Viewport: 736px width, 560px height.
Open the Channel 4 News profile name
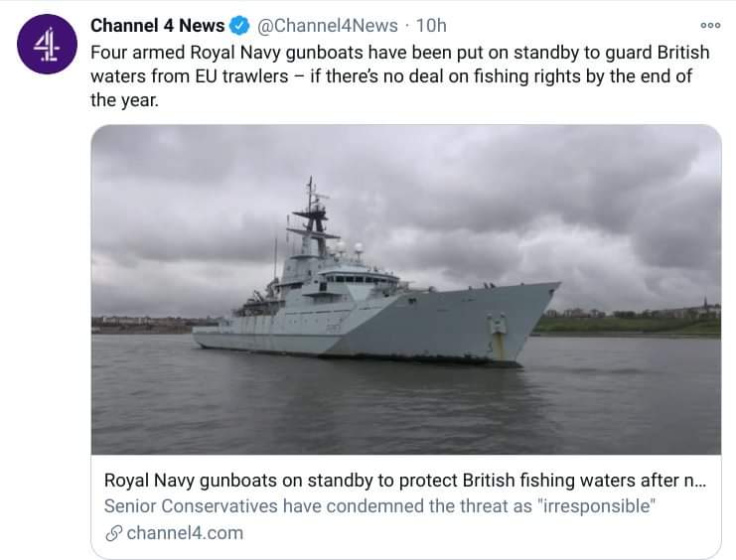click(157, 26)
